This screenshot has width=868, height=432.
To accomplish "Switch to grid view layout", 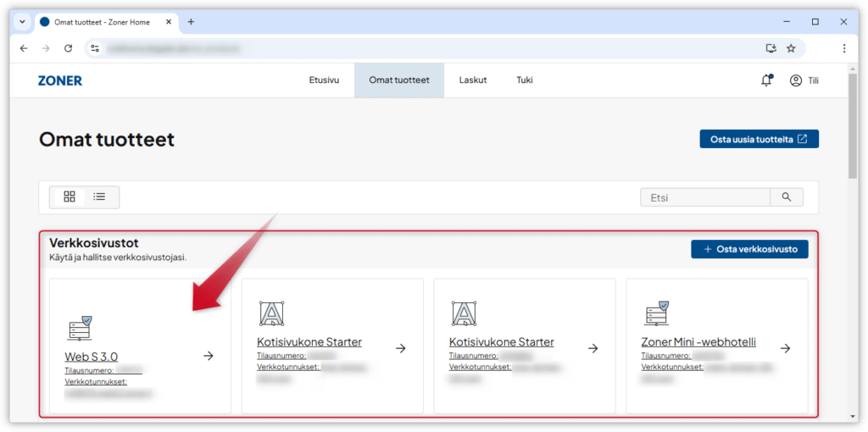I will 70,197.
